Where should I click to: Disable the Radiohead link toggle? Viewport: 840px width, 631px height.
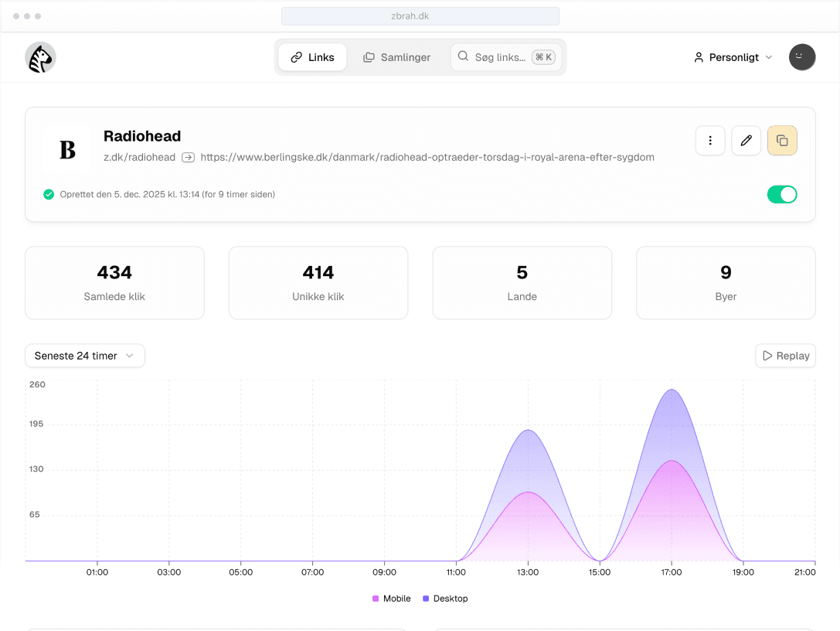781,194
